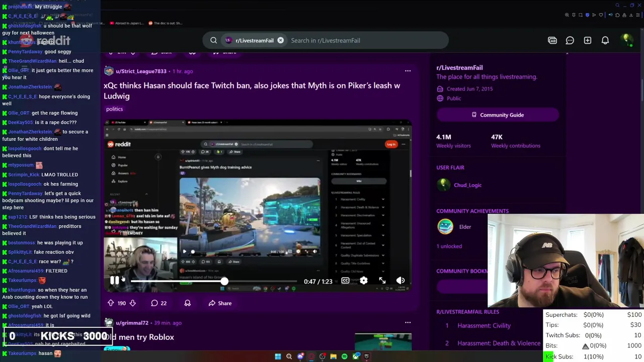The width and height of the screenshot is (644, 362).
Task: Click the browser extensions cube icon
Action: pos(617,15)
